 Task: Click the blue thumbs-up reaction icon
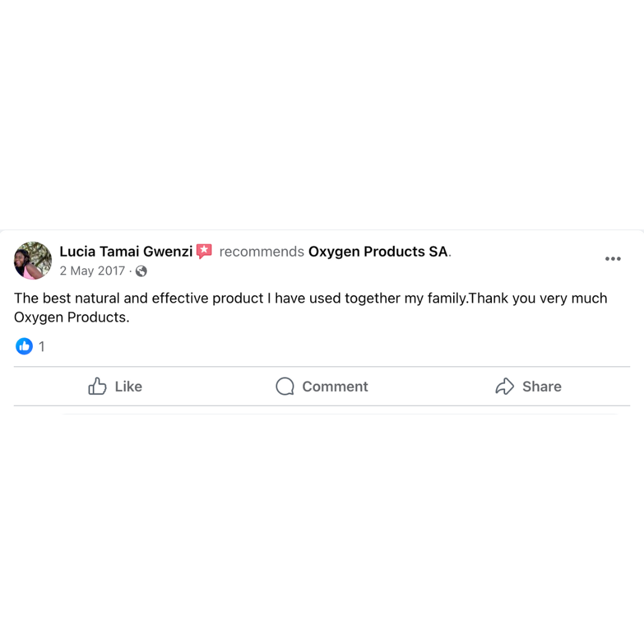tap(24, 346)
